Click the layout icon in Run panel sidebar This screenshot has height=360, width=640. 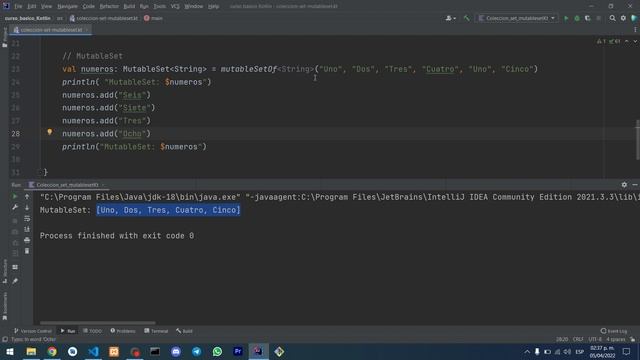(15, 267)
